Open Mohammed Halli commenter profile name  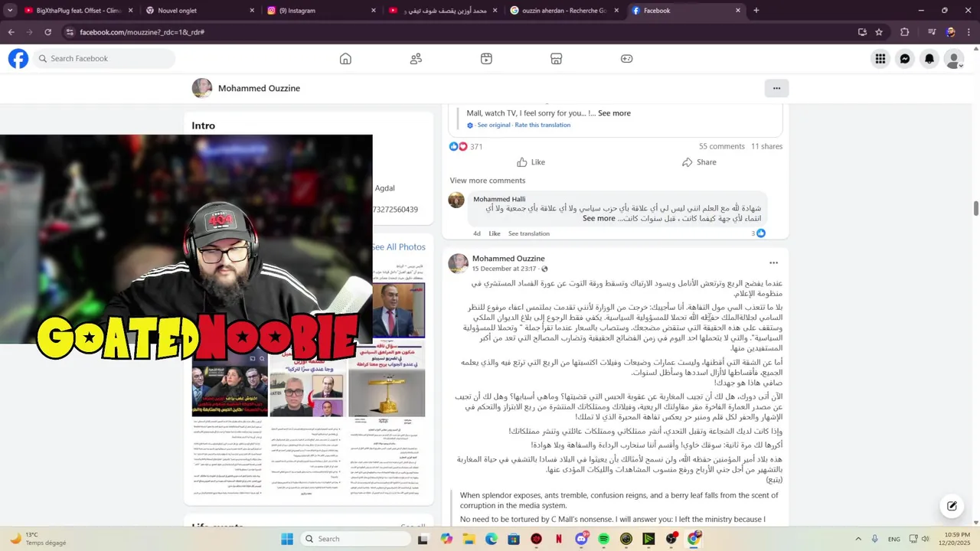(x=499, y=200)
